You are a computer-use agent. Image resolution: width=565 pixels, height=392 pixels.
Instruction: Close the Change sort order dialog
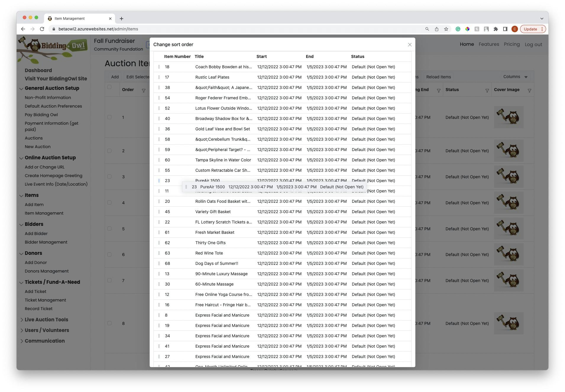[409, 45]
